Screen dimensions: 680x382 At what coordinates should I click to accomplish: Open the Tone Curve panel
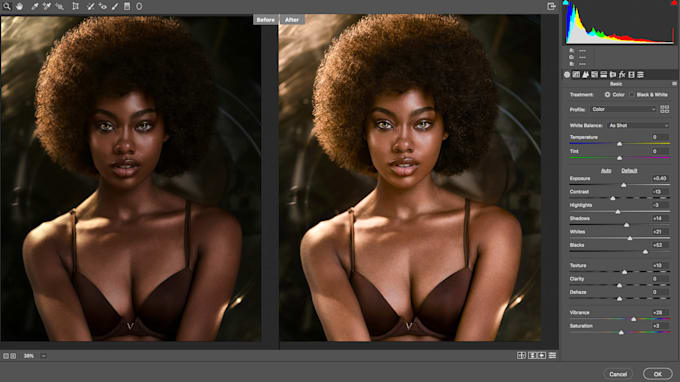click(576, 75)
